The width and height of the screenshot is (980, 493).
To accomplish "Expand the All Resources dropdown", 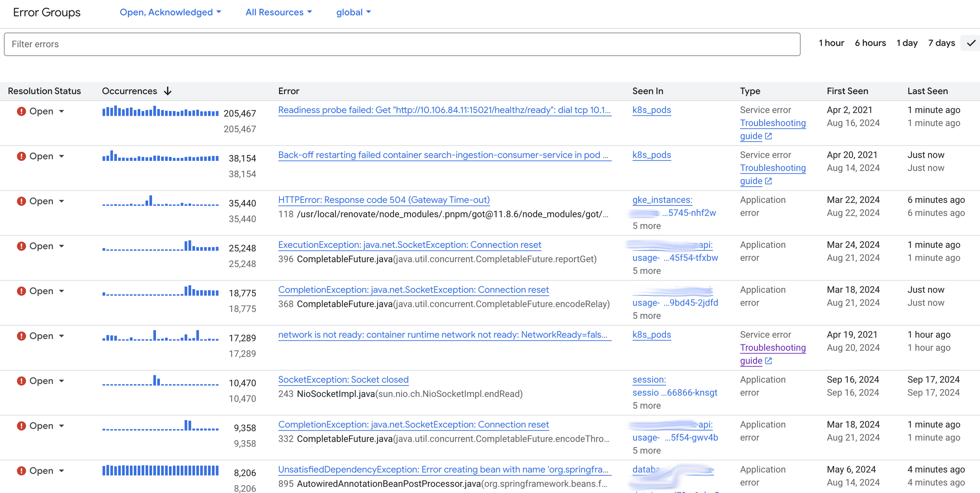I will (x=278, y=12).
